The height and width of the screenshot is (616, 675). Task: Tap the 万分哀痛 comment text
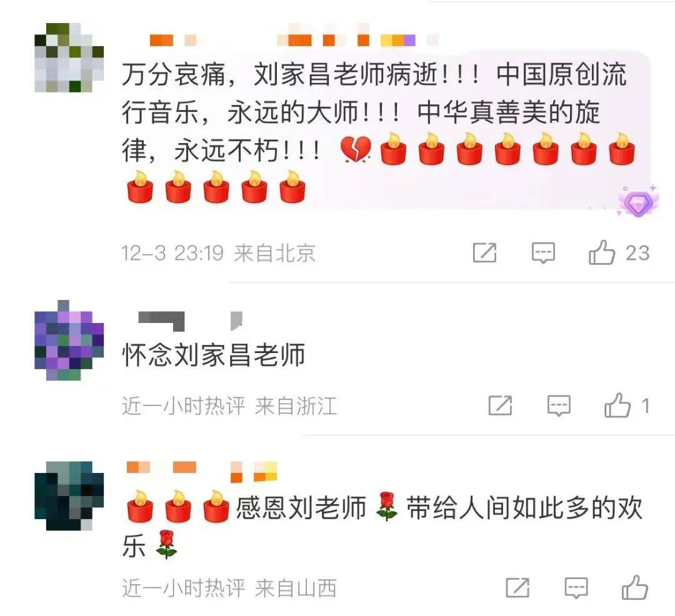(x=379, y=131)
